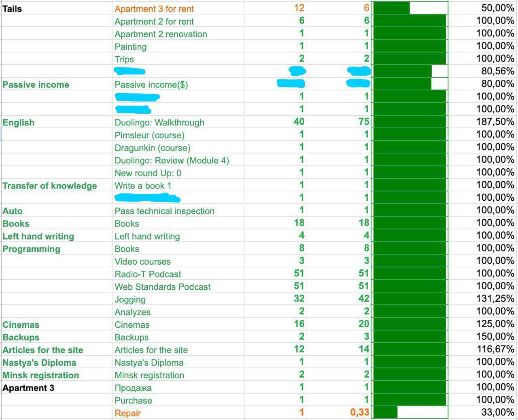The width and height of the screenshot is (518, 420).
Task: Click the 'Trips' cell
Action: (178, 59)
